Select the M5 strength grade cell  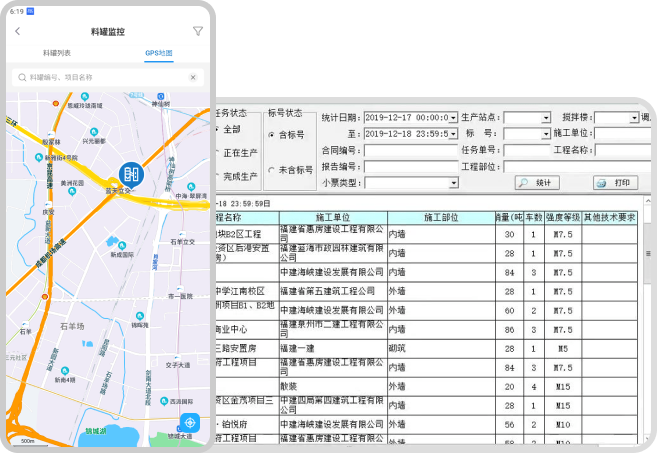pos(563,349)
